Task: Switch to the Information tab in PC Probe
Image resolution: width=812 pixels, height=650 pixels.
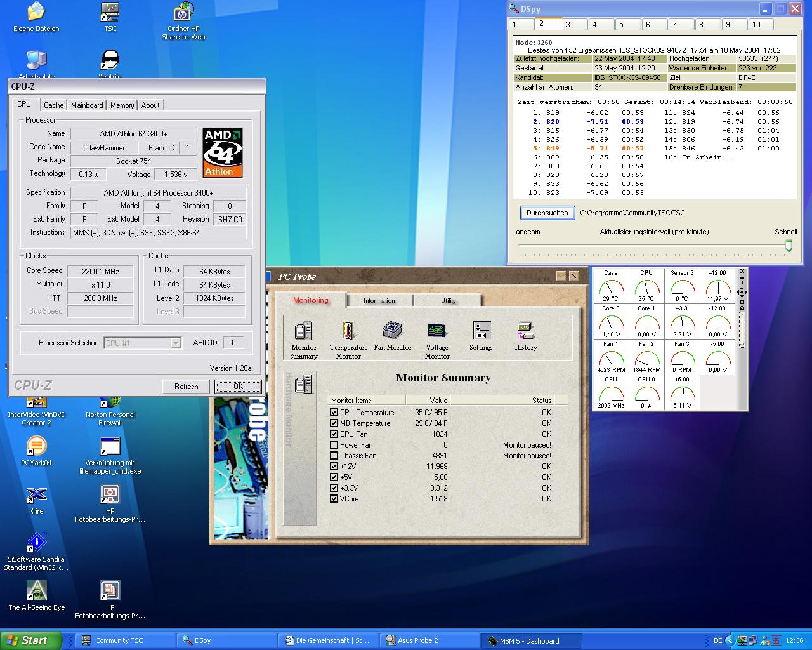Action: (379, 301)
